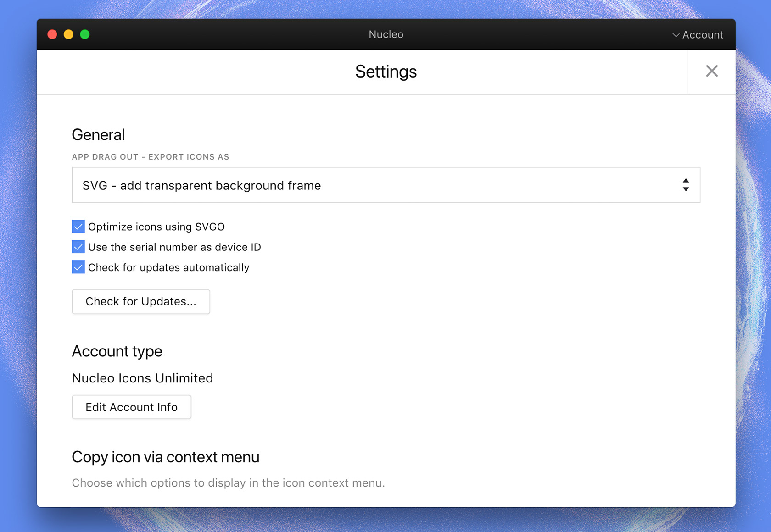Select the Settings header tab
The width and height of the screenshot is (771, 532).
coord(385,71)
